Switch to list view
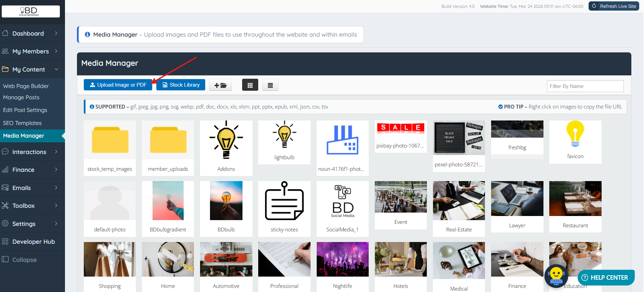644x292 pixels. tap(270, 85)
